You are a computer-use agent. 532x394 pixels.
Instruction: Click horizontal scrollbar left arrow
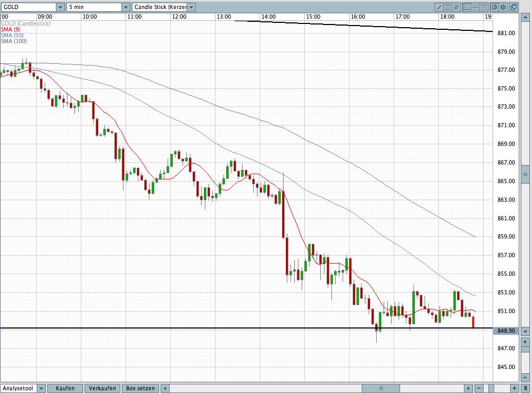(x=165, y=388)
